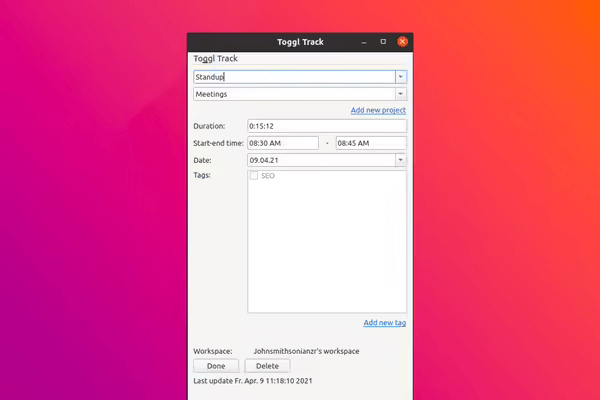Click the Toggl Track menu label
600x401 pixels.
click(x=215, y=59)
